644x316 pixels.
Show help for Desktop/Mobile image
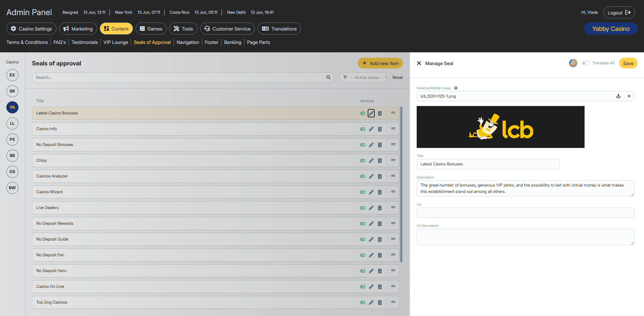(x=456, y=88)
